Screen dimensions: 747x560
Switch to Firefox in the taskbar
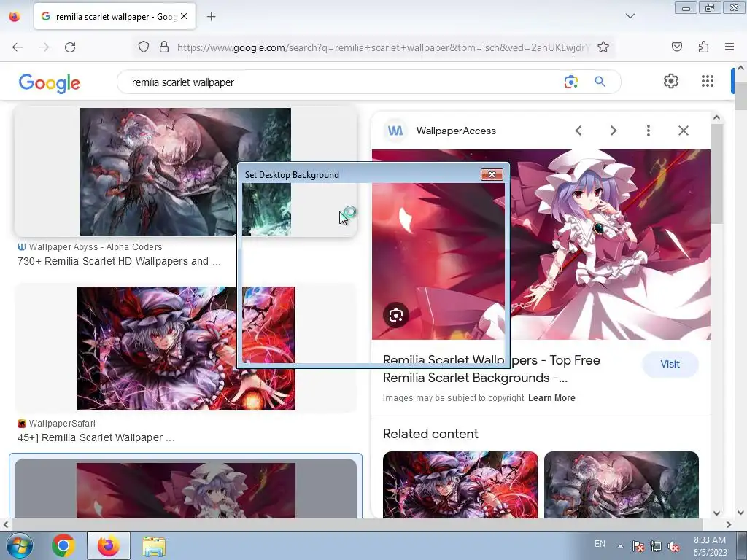click(x=109, y=545)
